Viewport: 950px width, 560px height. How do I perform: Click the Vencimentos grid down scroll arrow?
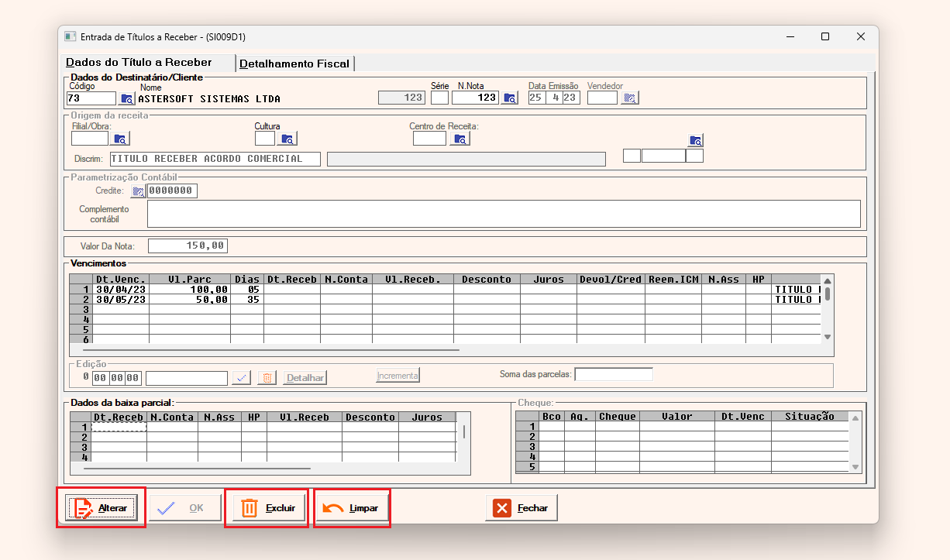tap(828, 337)
